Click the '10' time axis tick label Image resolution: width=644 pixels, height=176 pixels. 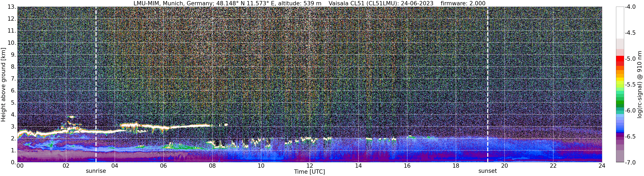point(261,166)
